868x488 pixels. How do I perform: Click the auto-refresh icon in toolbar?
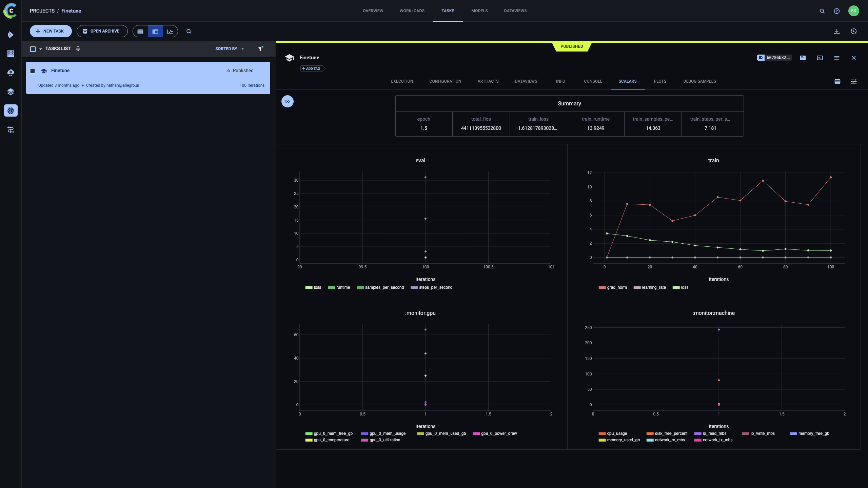[854, 31]
